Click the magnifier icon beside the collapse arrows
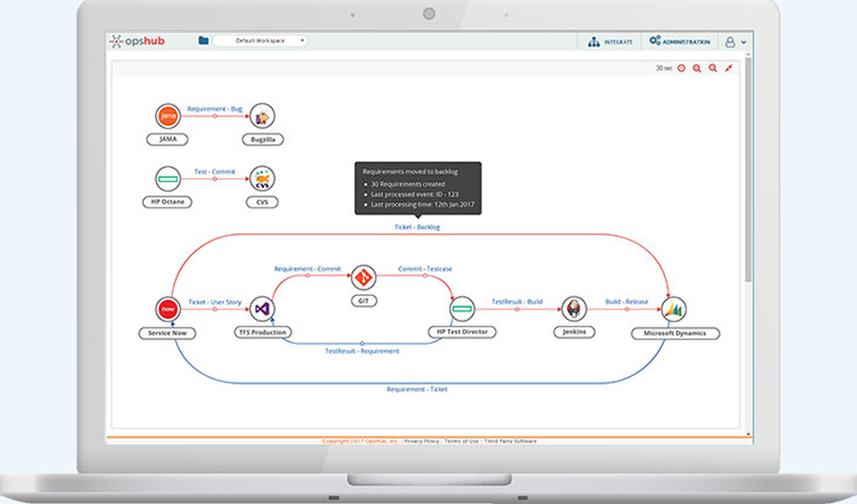857x504 pixels. point(713,69)
